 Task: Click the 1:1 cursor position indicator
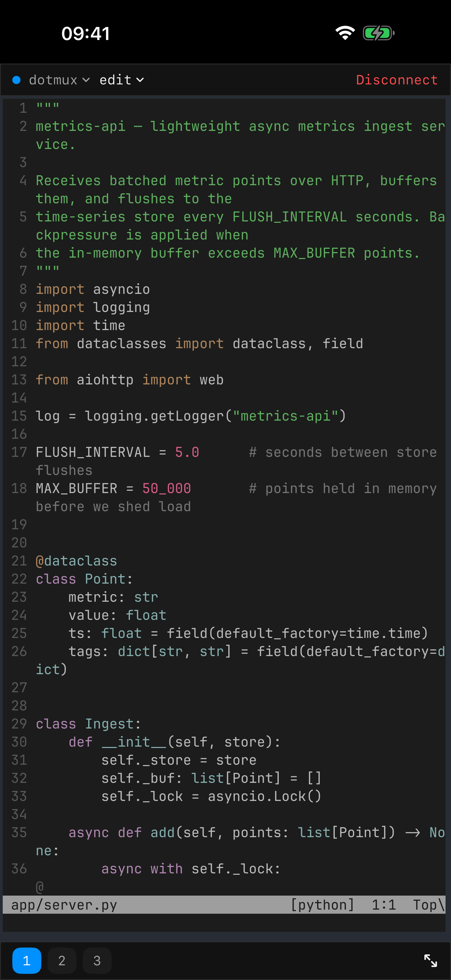(x=384, y=905)
